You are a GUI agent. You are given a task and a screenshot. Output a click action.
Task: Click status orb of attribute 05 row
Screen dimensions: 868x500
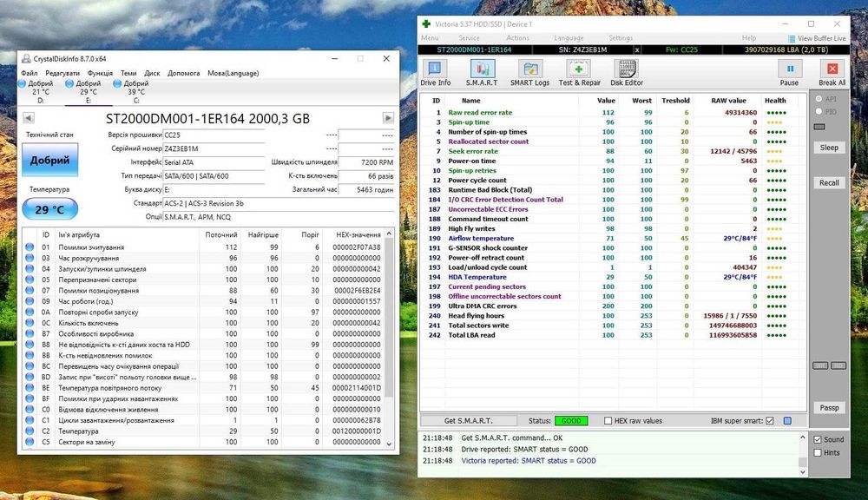click(x=30, y=280)
